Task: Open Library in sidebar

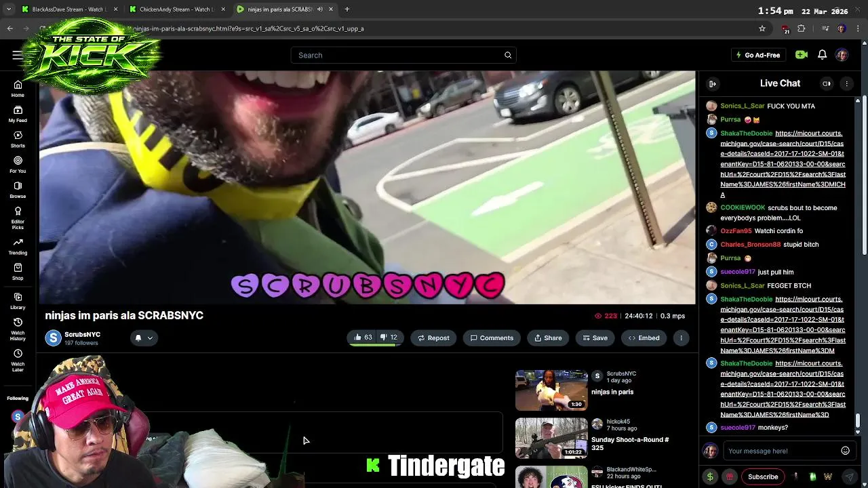Action: (18, 301)
